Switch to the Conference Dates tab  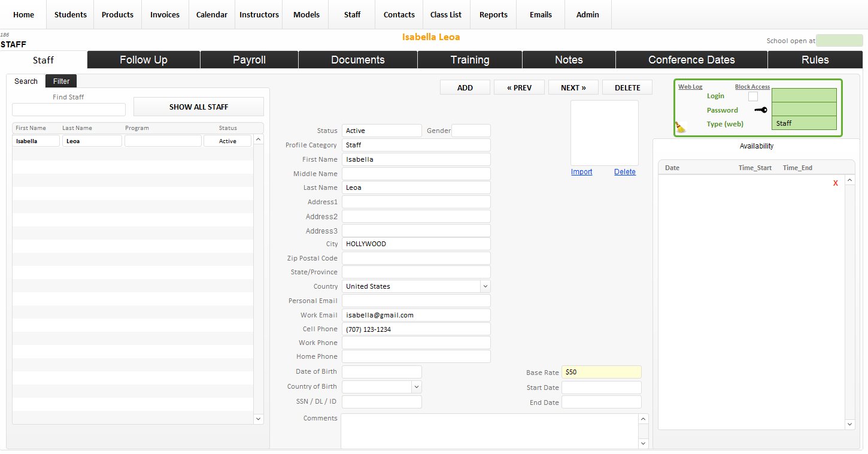(x=691, y=60)
